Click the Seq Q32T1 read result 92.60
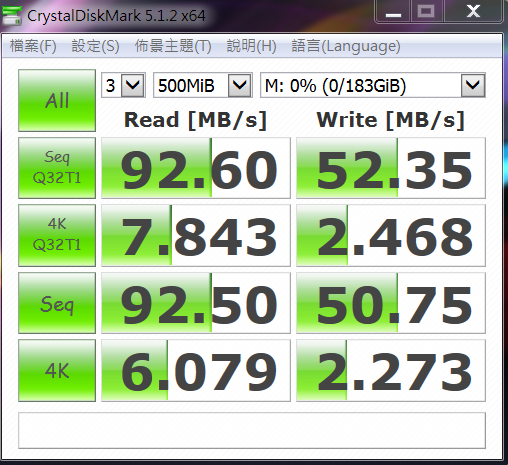 click(196, 168)
